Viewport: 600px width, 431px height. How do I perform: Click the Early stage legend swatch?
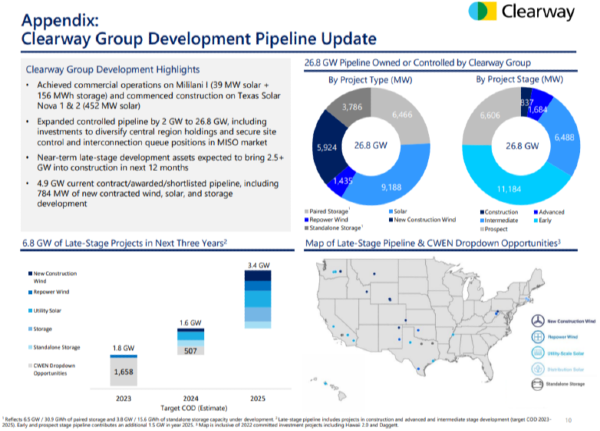coord(536,220)
